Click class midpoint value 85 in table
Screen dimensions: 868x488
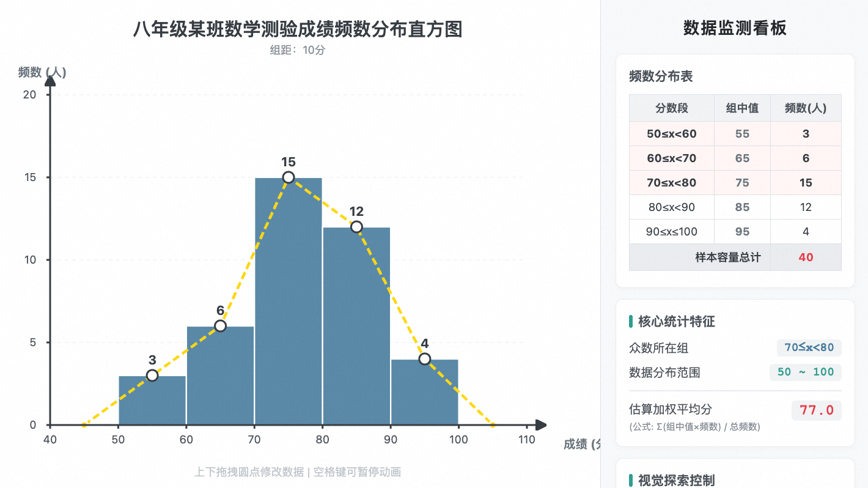pos(743,207)
